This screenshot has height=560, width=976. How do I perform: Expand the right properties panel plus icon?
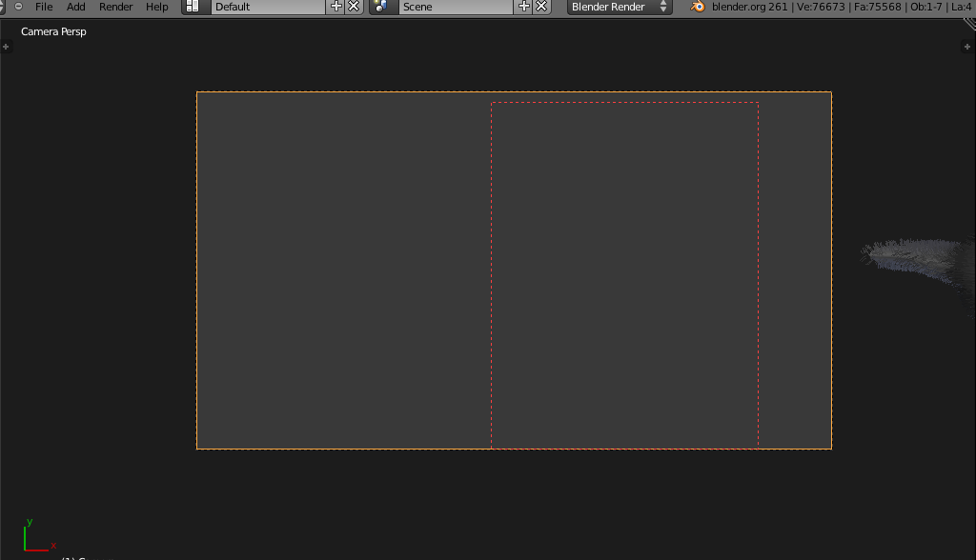[x=966, y=47]
